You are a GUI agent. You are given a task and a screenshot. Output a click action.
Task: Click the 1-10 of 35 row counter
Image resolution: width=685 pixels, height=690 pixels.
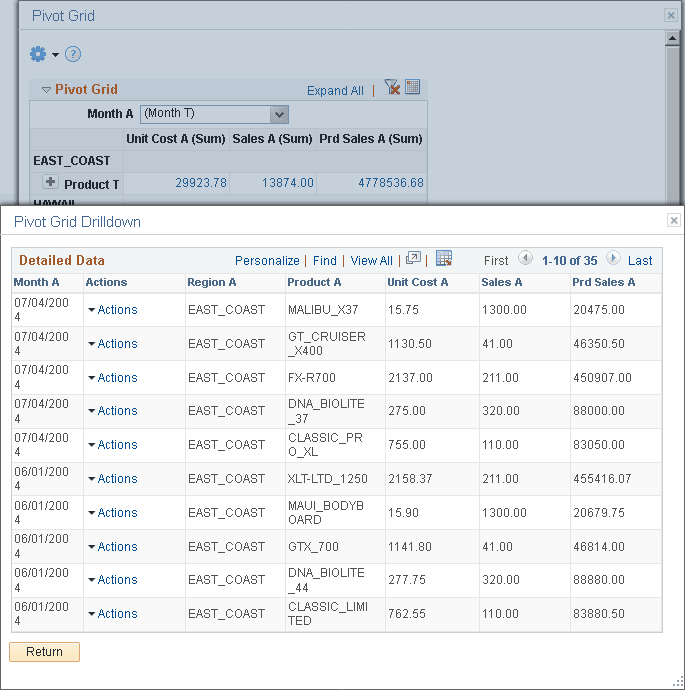[569, 261]
